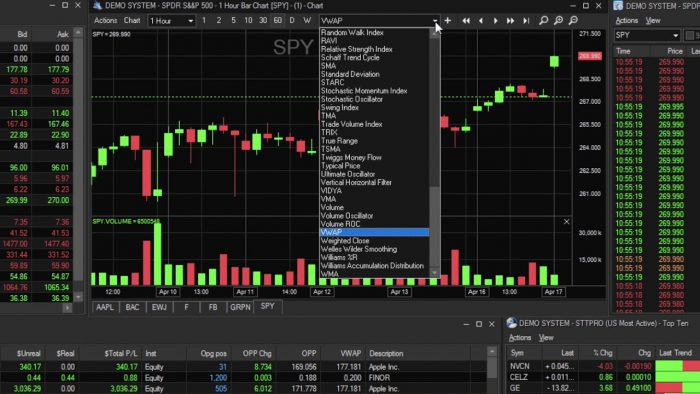
Task: Open the 1 Hour timeframe dropdown
Action: pos(171,21)
